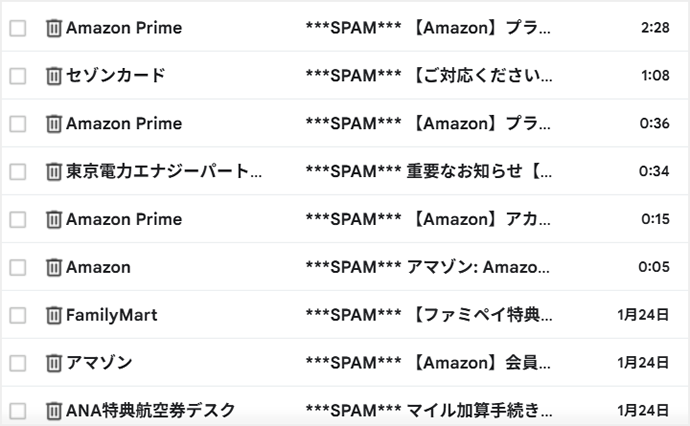The width and height of the screenshot is (690, 426).
Task: Click trash icon beside FamilyMart email
Action: tap(54, 316)
